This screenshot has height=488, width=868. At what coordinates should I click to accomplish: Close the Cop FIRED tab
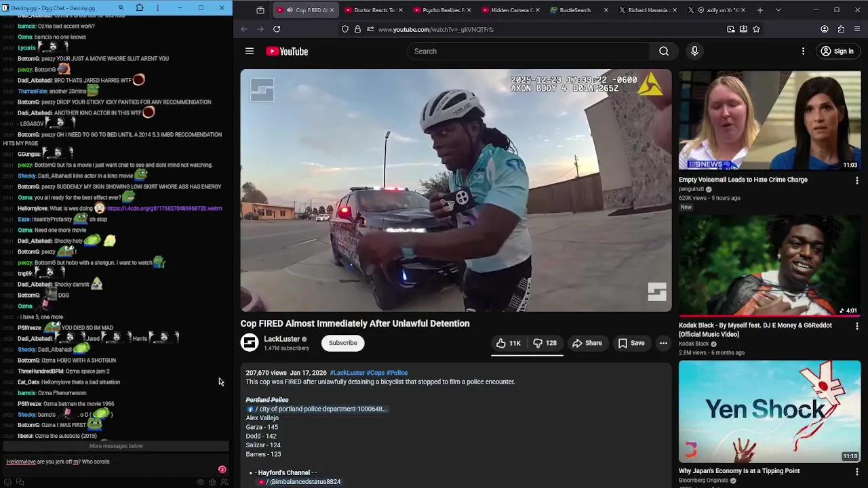pyautogui.click(x=332, y=10)
